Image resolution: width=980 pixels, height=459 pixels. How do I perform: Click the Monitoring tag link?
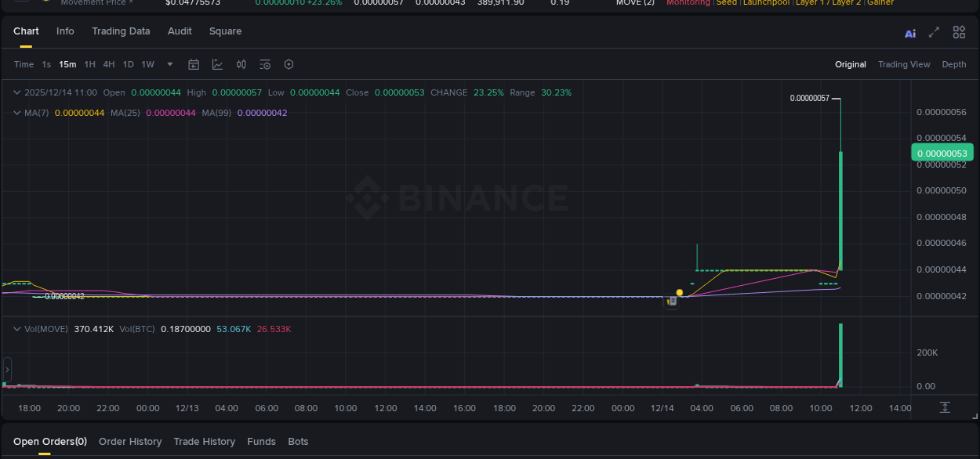[688, 2]
